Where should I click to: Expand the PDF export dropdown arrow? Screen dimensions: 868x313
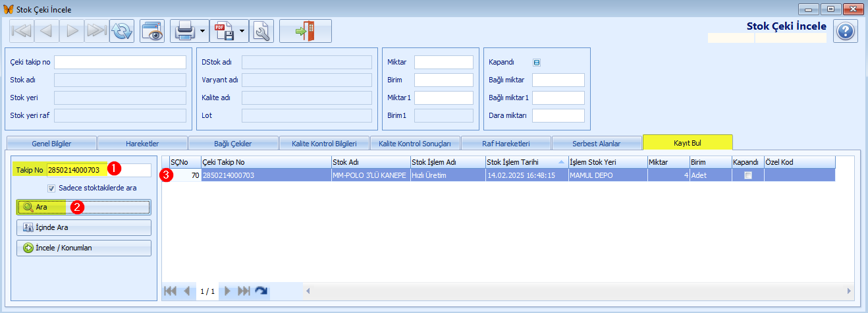click(x=243, y=31)
